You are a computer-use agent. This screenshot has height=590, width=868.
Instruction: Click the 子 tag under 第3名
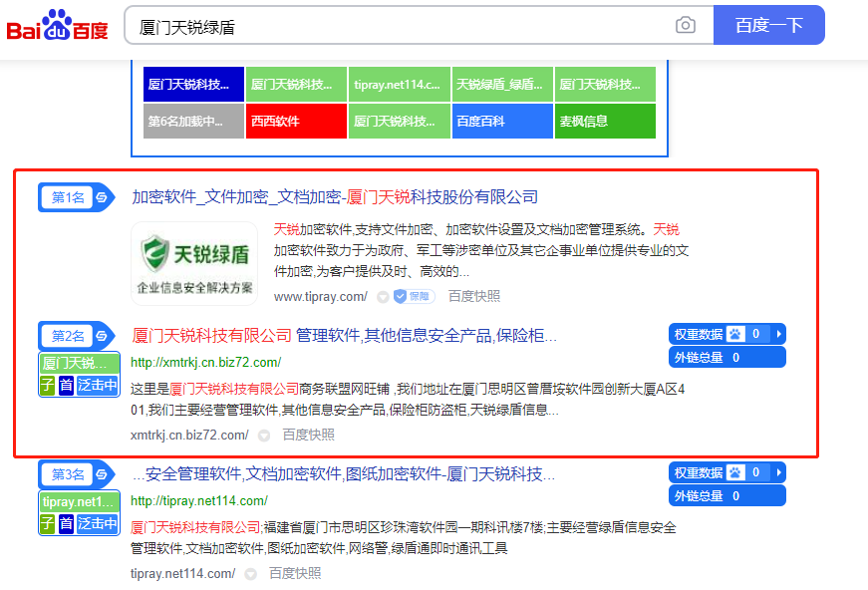(48, 523)
